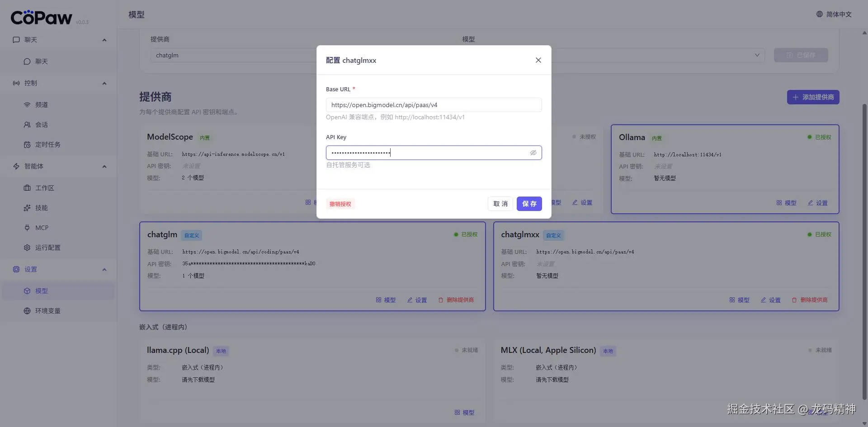Click the cube icon next to 模型

[27, 291]
